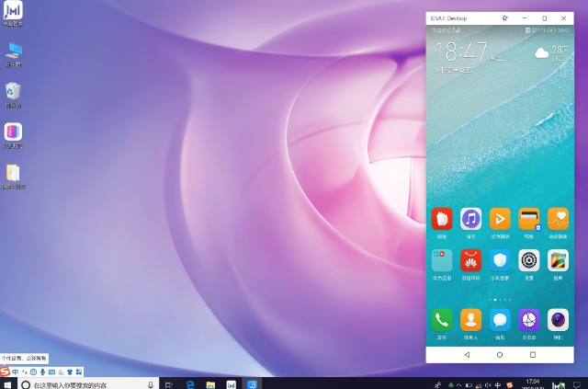Open the Contacts app in dock
The height and width of the screenshot is (389, 588).
click(x=470, y=320)
